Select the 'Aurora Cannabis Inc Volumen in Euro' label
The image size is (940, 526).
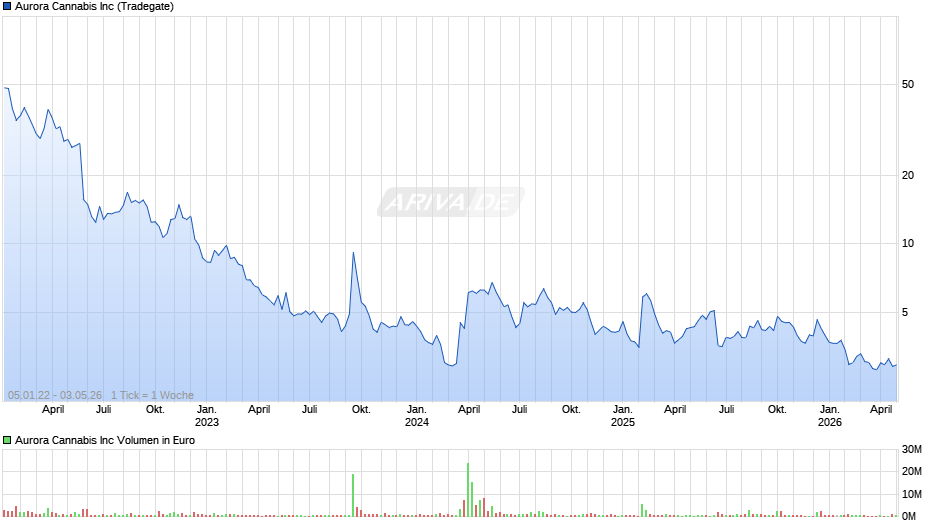tap(105, 440)
